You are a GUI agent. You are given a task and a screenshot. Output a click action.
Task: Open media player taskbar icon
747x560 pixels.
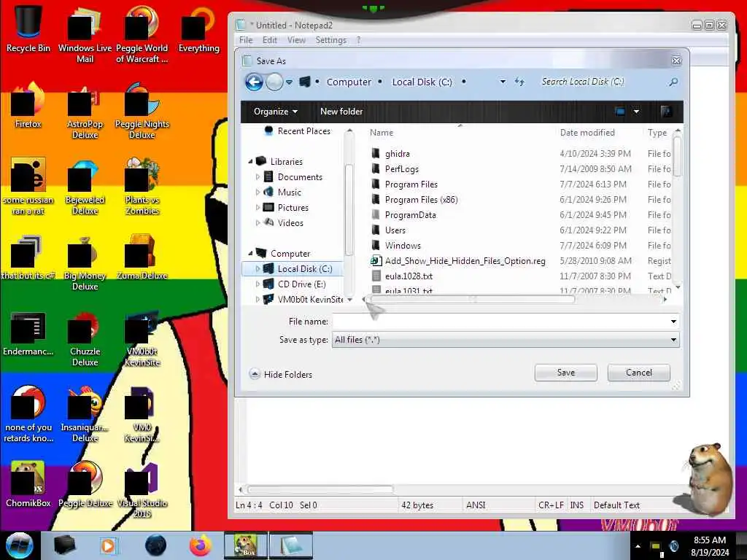(x=108, y=545)
